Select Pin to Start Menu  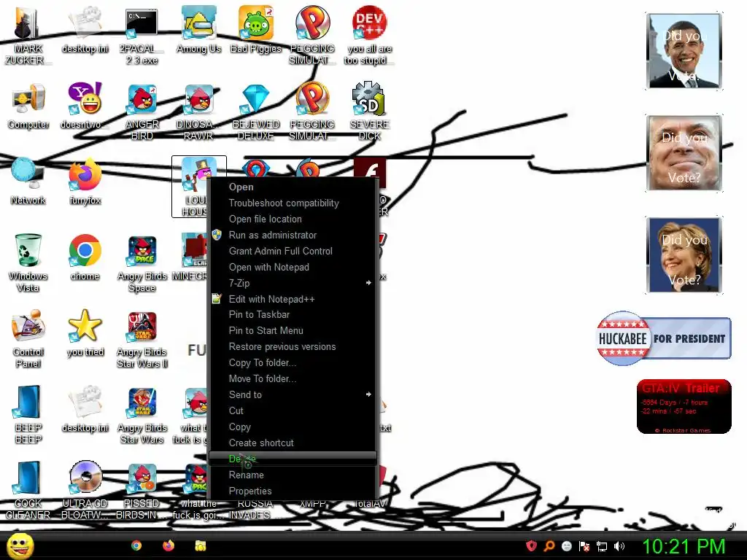tap(293, 331)
